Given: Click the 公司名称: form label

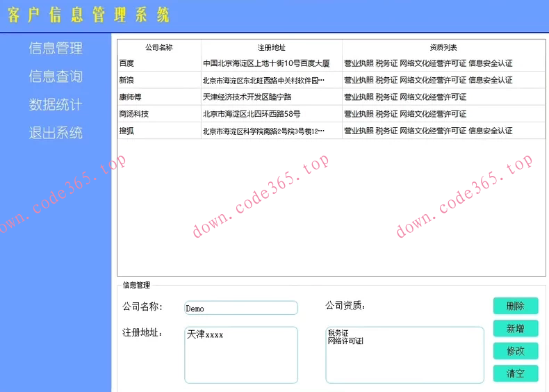Looking at the screenshot, I should 142,307.
